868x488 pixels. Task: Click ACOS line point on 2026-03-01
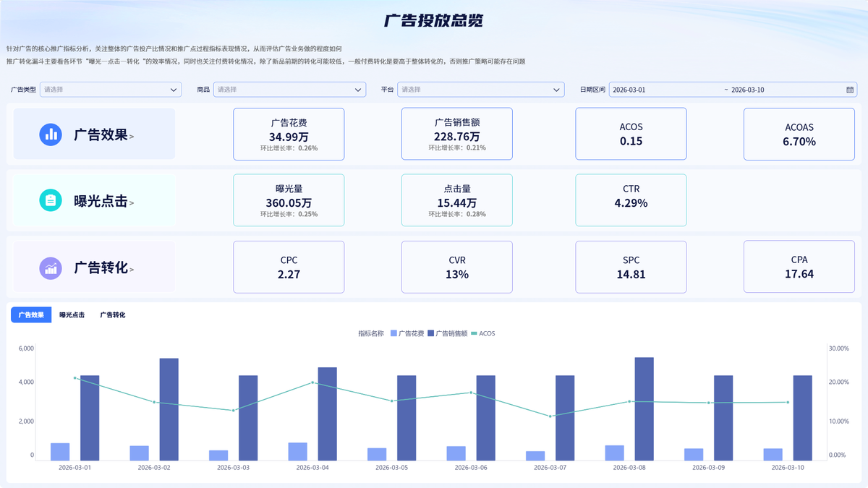click(x=75, y=377)
